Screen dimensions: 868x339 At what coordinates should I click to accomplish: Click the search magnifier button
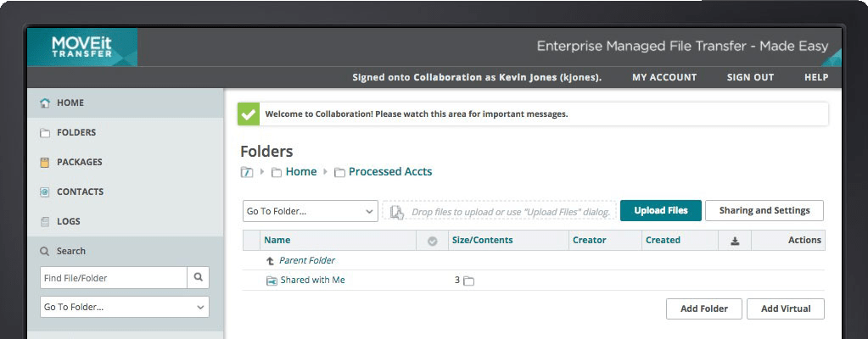pyautogui.click(x=198, y=277)
